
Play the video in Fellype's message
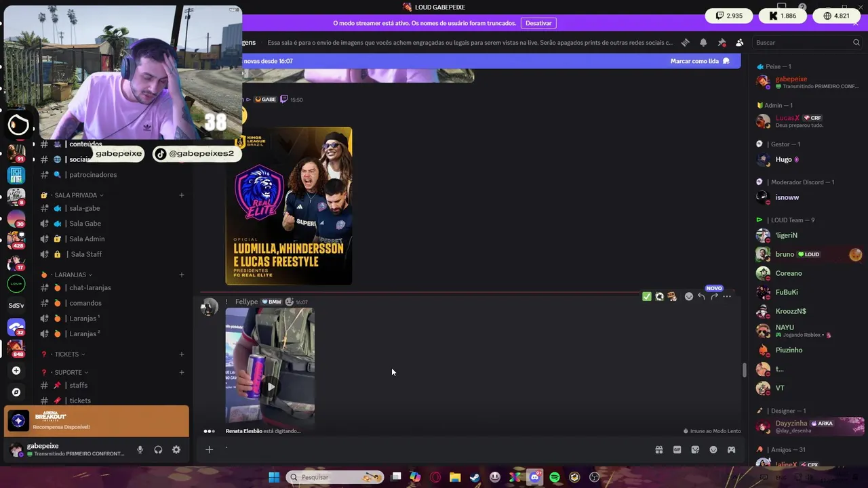[x=270, y=386]
